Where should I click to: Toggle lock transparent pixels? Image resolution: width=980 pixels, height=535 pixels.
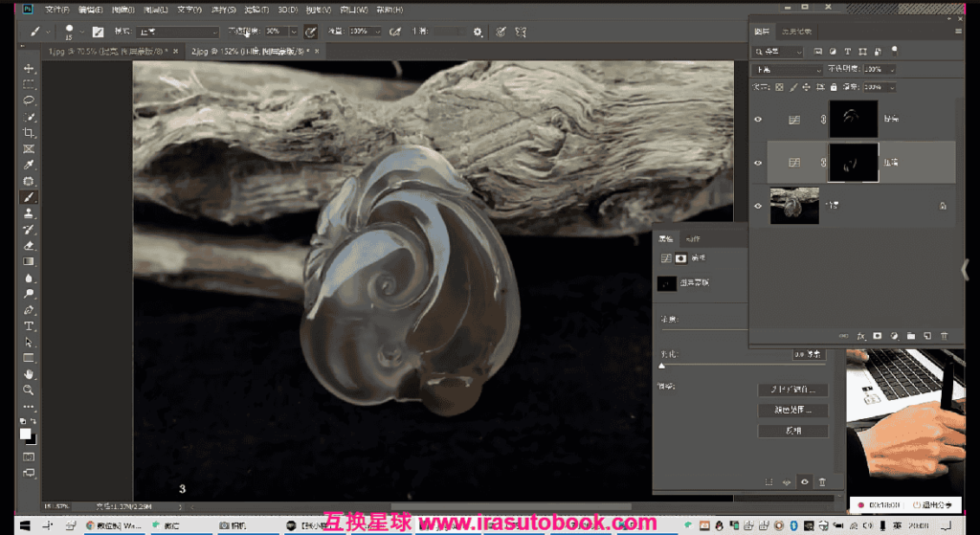779,87
